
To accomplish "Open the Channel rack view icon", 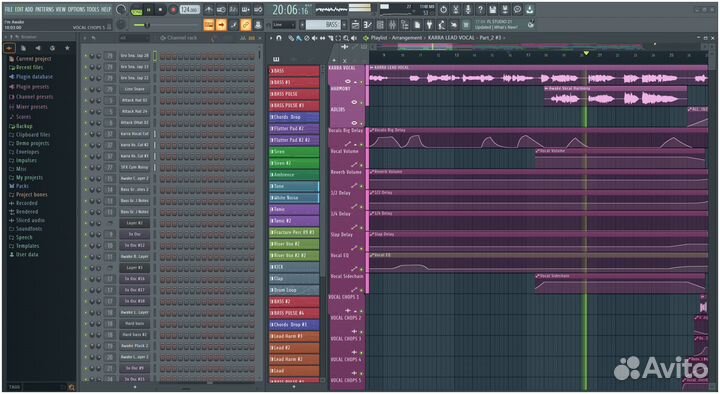I will (x=380, y=25).
